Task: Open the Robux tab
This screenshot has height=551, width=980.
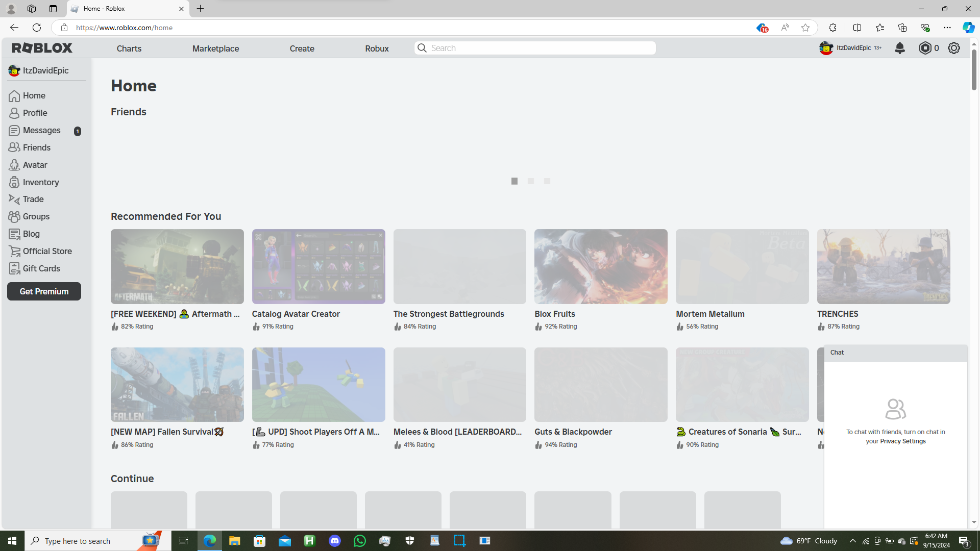Action: point(377,48)
